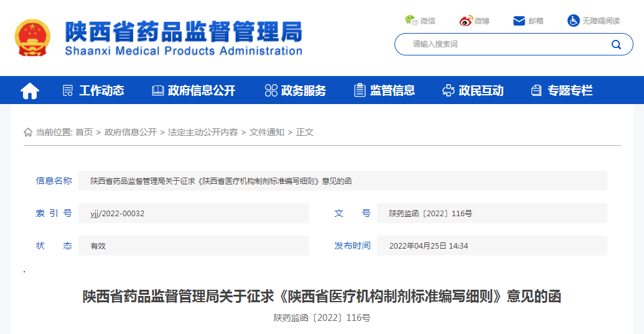Click 政府信息公开 in the breadcrumb

(131, 132)
